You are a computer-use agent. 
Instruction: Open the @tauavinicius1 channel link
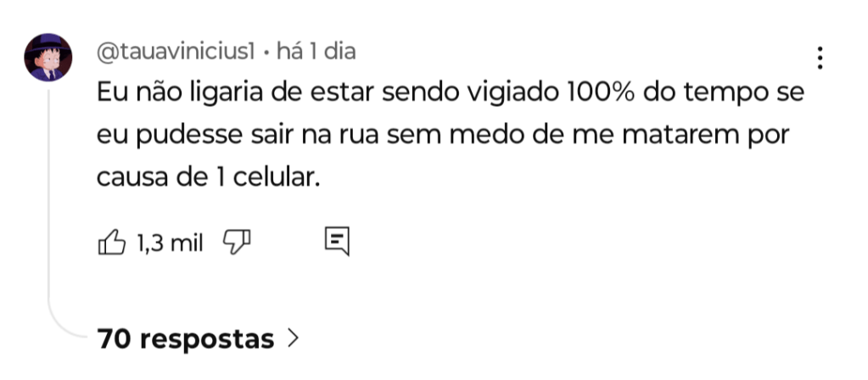tap(176, 52)
